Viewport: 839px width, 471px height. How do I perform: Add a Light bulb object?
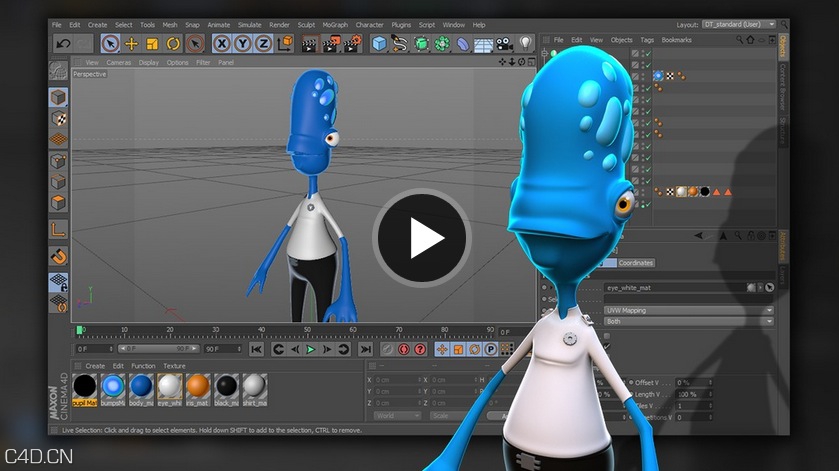click(x=525, y=43)
